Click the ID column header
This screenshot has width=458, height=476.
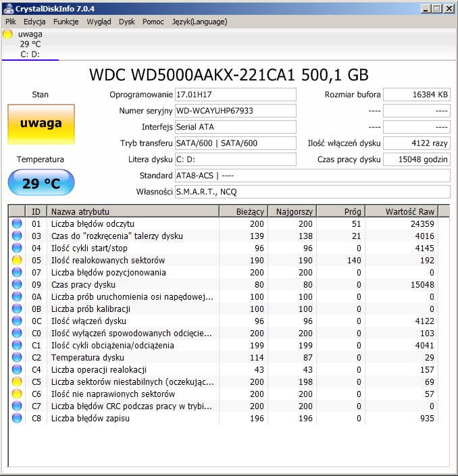pos(36,211)
